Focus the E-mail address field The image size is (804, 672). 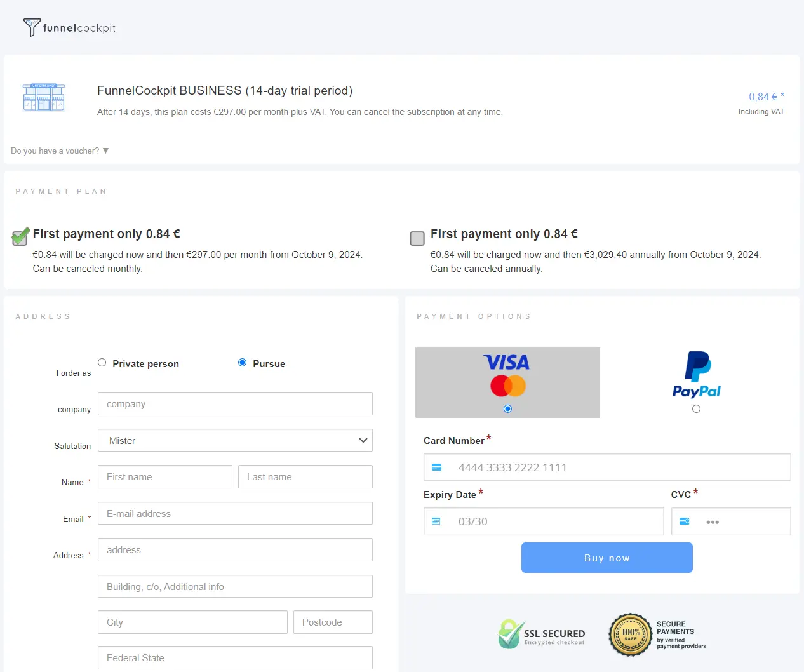235,514
